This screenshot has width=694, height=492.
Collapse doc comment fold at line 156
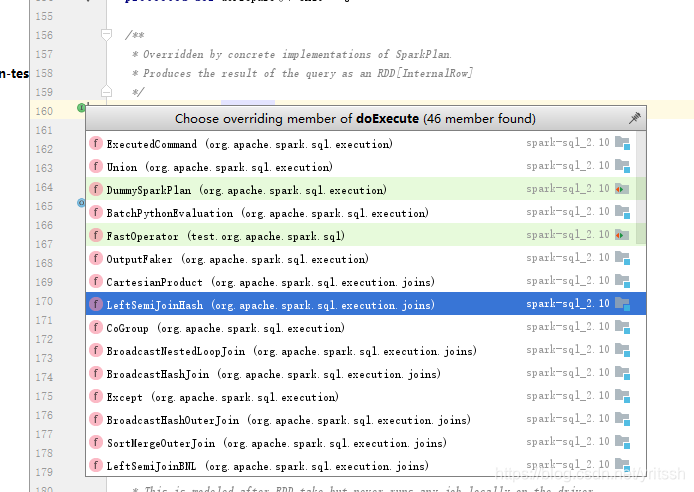(106, 34)
